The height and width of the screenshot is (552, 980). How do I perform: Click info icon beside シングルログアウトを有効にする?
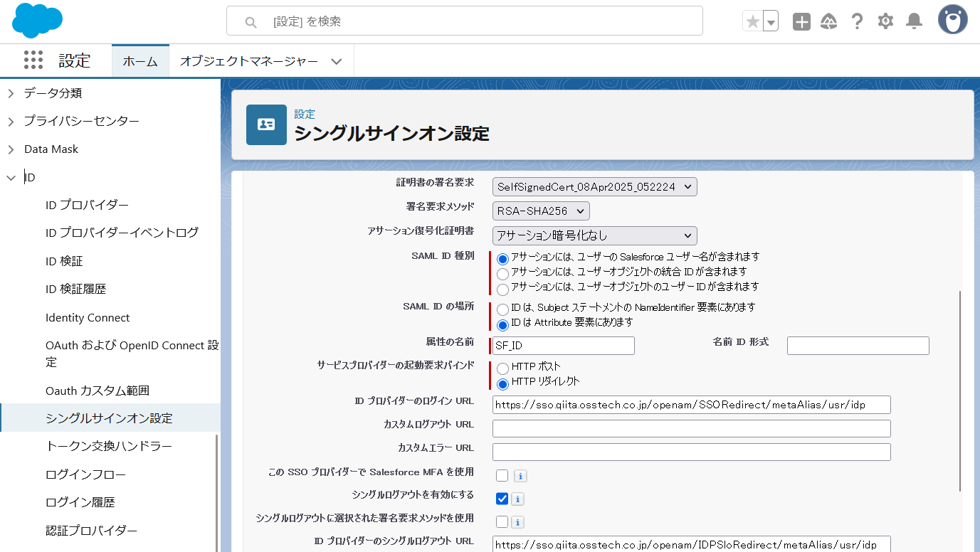click(x=517, y=499)
